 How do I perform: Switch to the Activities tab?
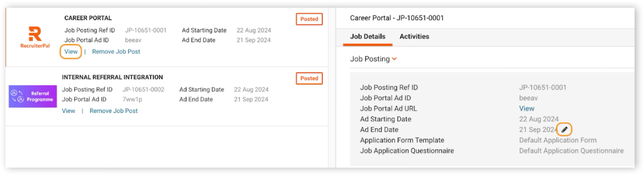tap(414, 37)
